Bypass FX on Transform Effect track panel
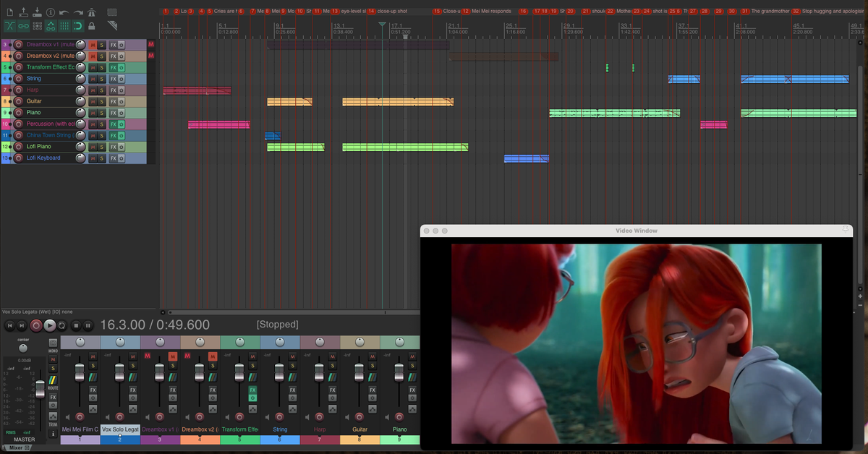 [122, 67]
